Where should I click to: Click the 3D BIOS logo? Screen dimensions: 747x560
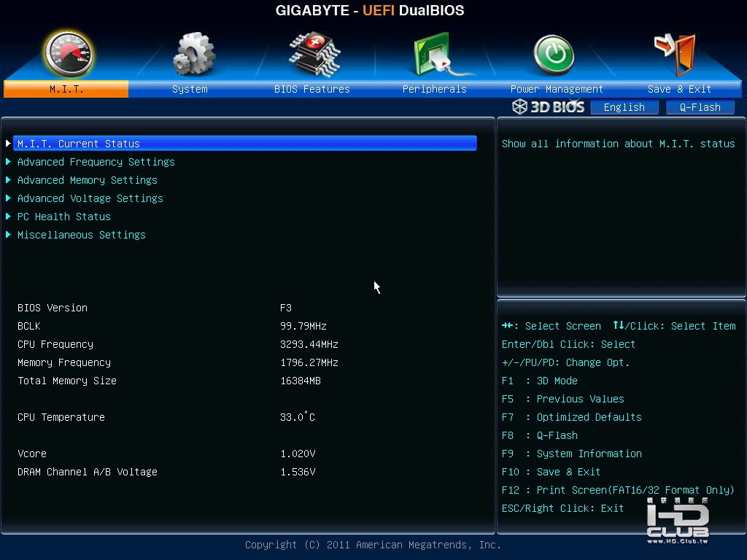coord(548,106)
